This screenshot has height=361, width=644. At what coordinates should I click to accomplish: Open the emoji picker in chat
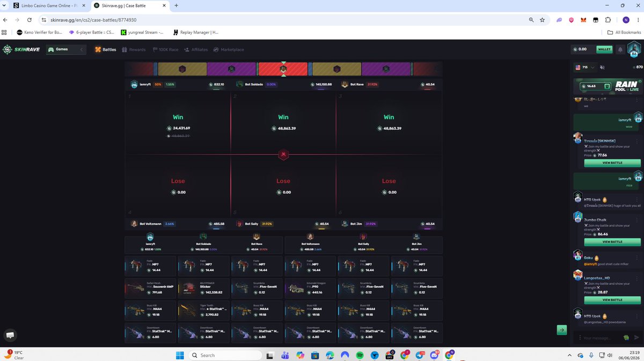(x=626, y=338)
